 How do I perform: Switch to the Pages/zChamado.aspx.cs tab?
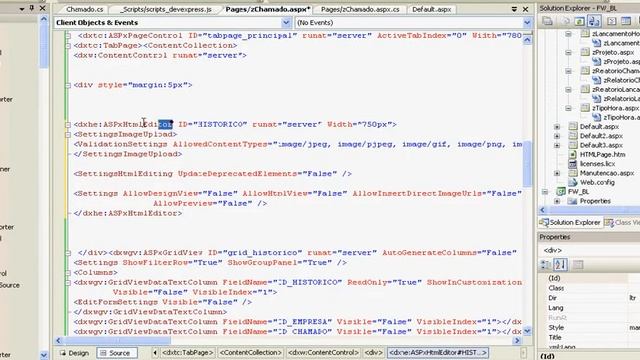[x=360, y=9]
